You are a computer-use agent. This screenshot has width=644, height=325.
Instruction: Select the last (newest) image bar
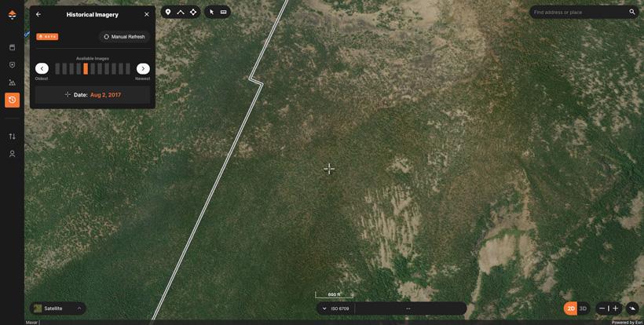tap(128, 68)
